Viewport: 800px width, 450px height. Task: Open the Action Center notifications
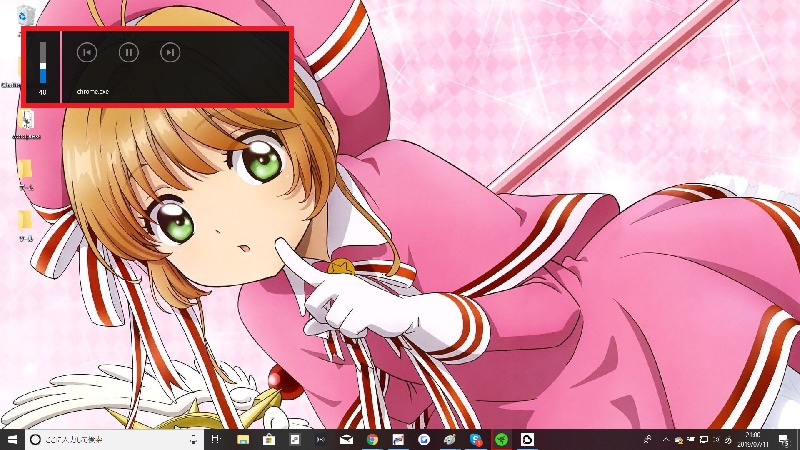(x=784, y=439)
